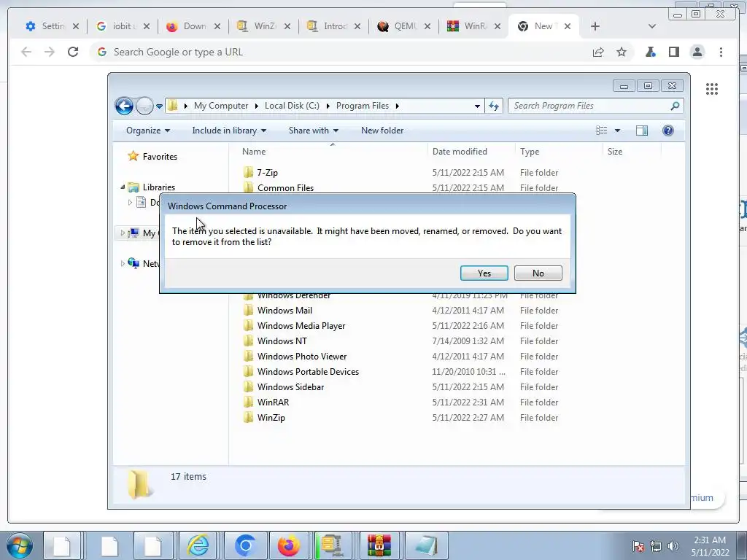Click the search magnifier icon in Explorer

675,106
